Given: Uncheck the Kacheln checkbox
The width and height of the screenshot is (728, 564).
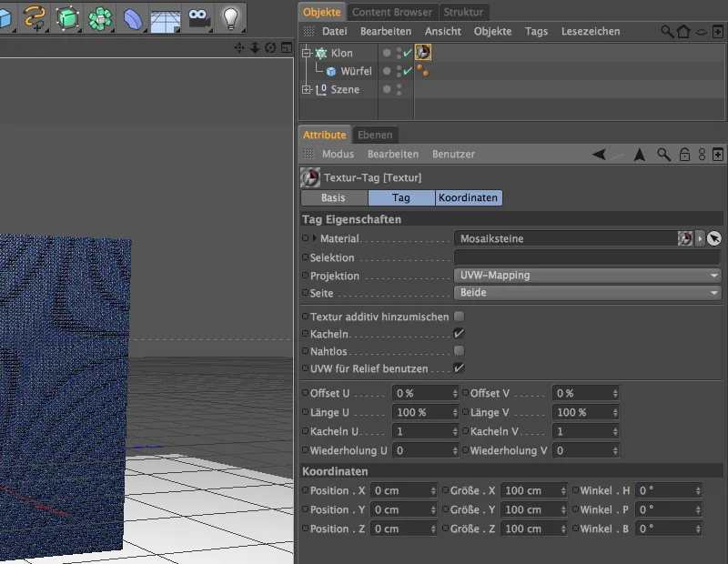Looking at the screenshot, I should (x=459, y=334).
